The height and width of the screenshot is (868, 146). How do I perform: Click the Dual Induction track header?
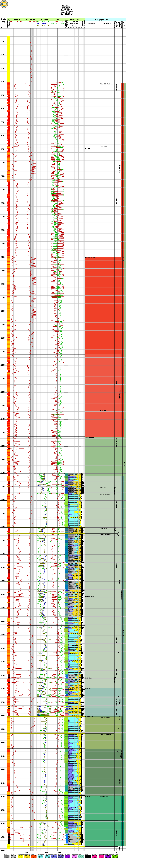(x=30, y=20)
